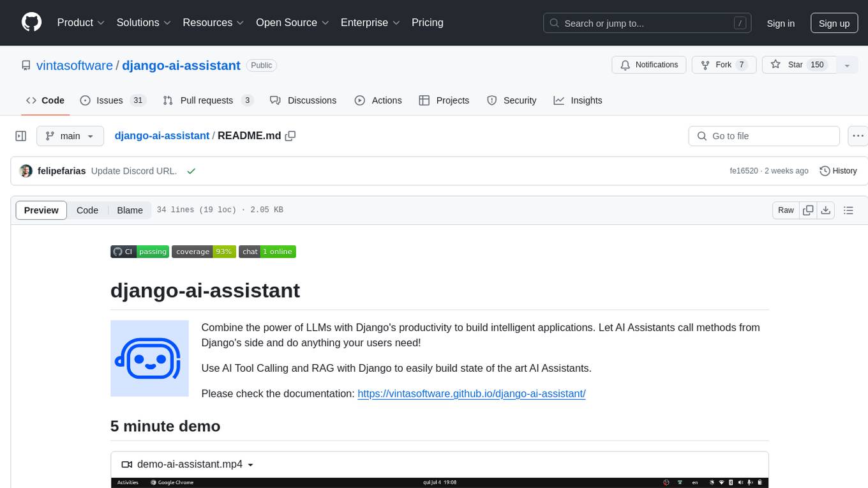Copy raw file contents
Image resolution: width=868 pixels, height=488 pixels.
click(x=808, y=210)
